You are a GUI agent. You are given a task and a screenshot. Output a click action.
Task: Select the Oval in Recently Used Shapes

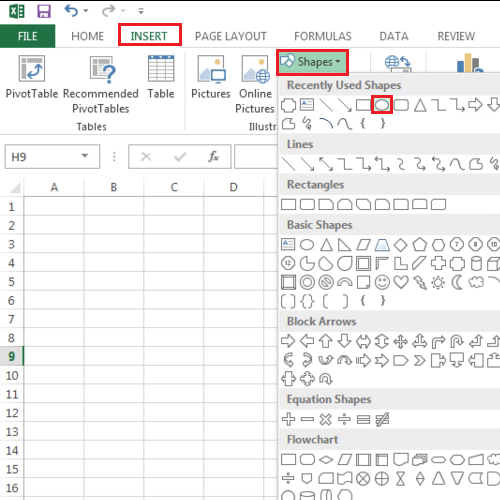(x=382, y=105)
